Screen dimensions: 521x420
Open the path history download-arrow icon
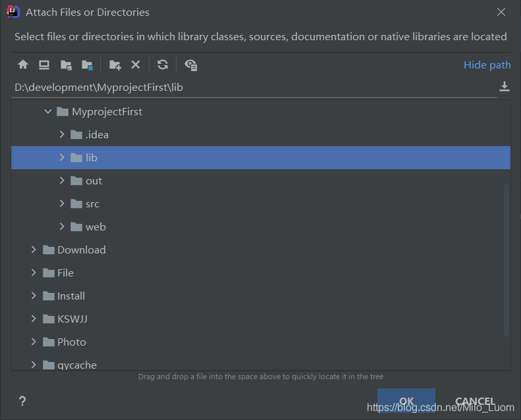(505, 87)
